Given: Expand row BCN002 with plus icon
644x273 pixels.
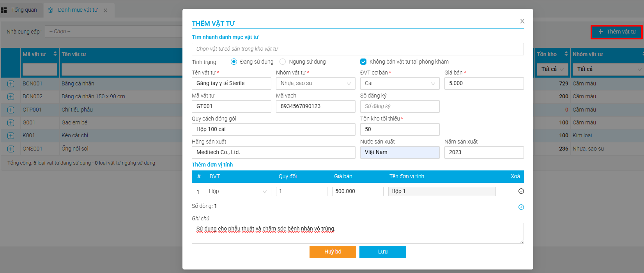Looking at the screenshot, I should click(11, 97).
